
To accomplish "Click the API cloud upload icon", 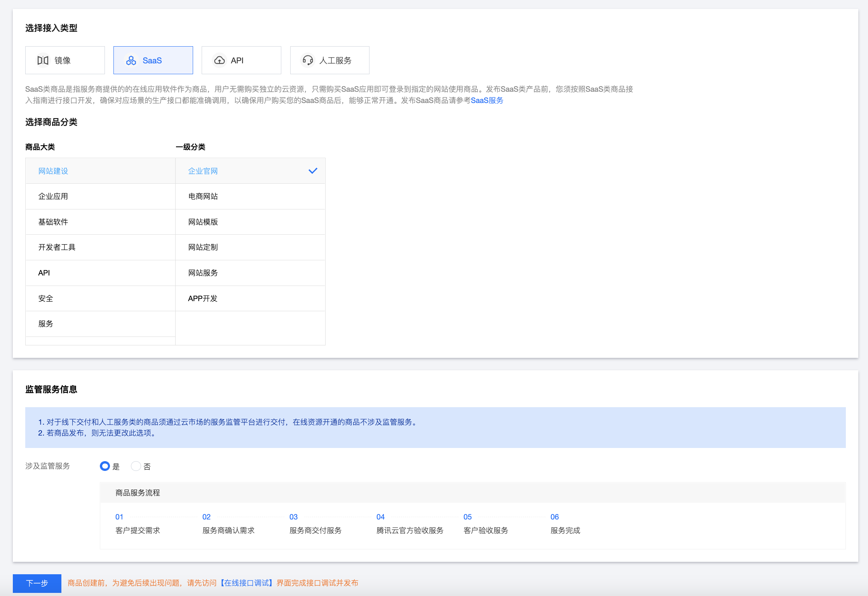I will click(219, 61).
